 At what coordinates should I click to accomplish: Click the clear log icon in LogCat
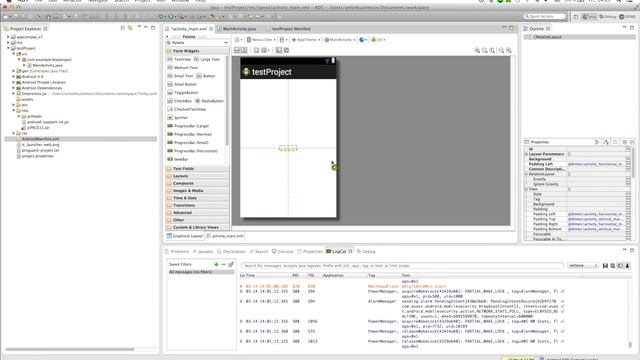coord(613,266)
